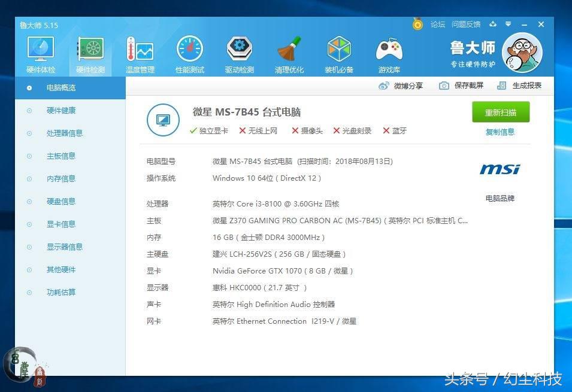Click main disk value LCH-256V2S
Viewport: 572px width, 392px height.
pos(279,254)
